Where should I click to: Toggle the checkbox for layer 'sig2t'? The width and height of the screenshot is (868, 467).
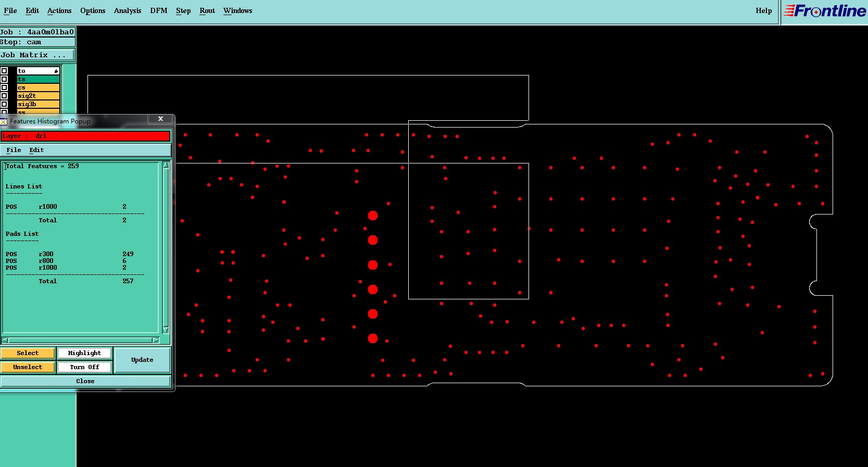point(4,96)
